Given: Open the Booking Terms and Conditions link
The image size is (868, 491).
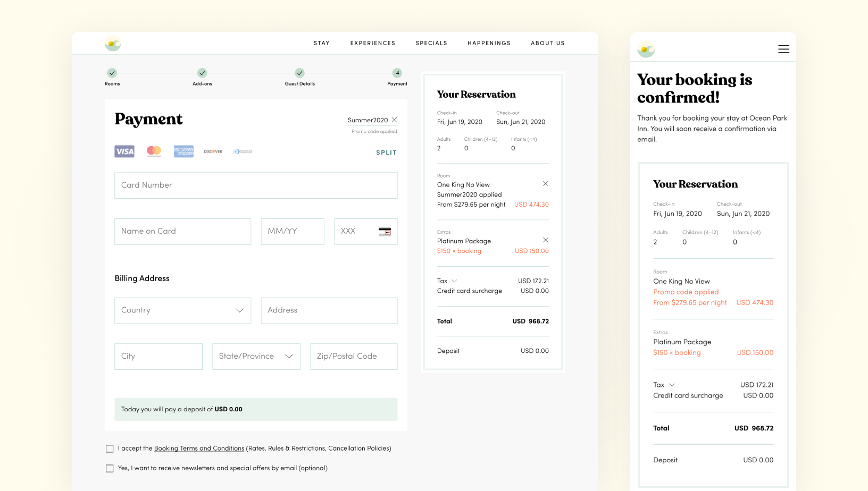Looking at the screenshot, I should pos(199,448).
